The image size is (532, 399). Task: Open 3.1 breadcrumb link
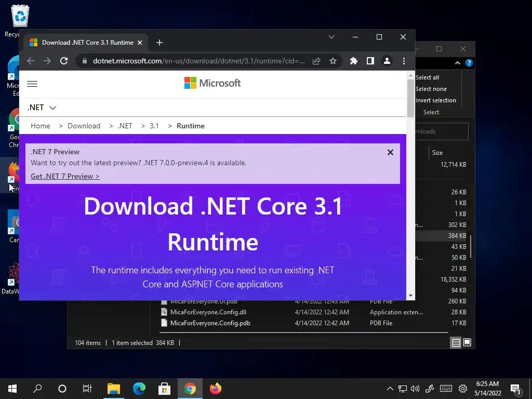point(154,126)
